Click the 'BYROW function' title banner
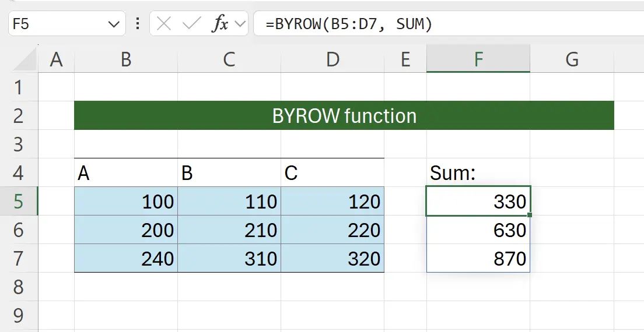The height and width of the screenshot is (332, 644). (344, 115)
